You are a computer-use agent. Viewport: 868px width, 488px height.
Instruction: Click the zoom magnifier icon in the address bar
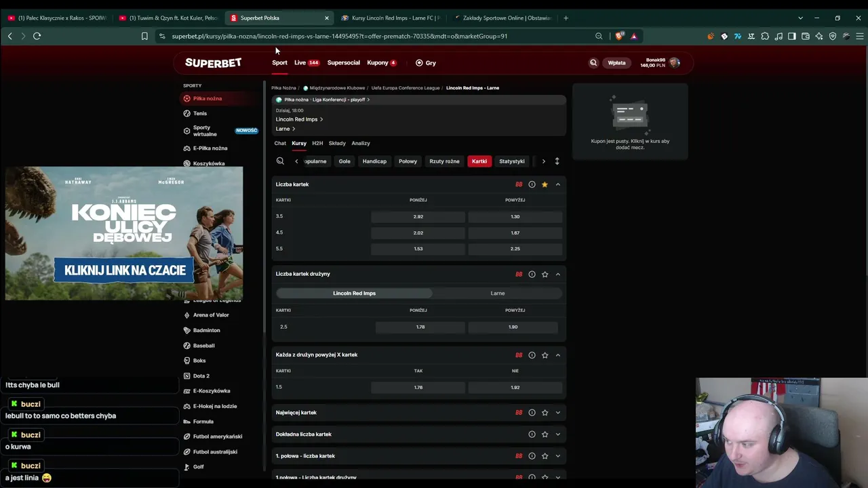coord(599,36)
